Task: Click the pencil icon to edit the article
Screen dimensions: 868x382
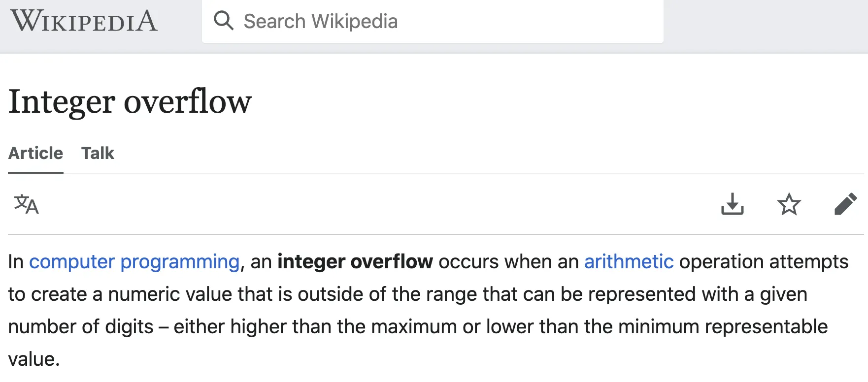Action: 845,204
